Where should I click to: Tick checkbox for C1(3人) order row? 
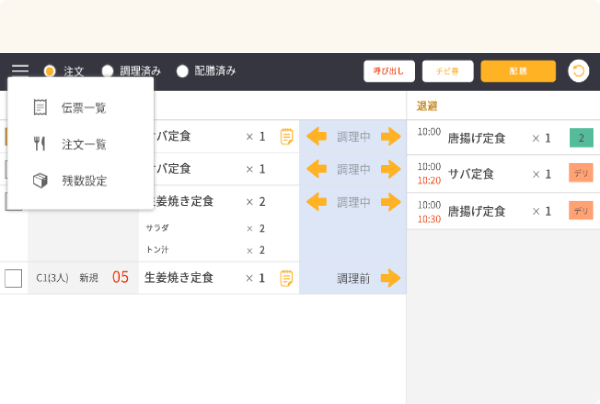(x=13, y=278)
